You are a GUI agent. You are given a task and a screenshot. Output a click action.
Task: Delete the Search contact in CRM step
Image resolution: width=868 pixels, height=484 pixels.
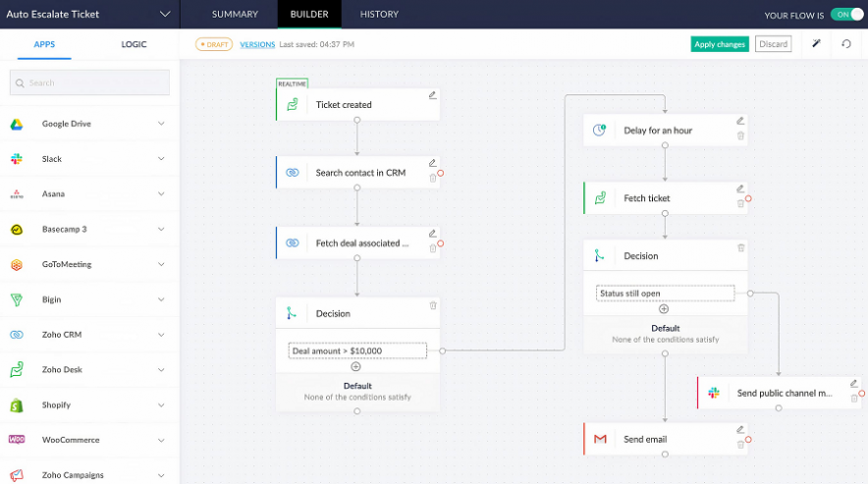click(x=433, y=179)
